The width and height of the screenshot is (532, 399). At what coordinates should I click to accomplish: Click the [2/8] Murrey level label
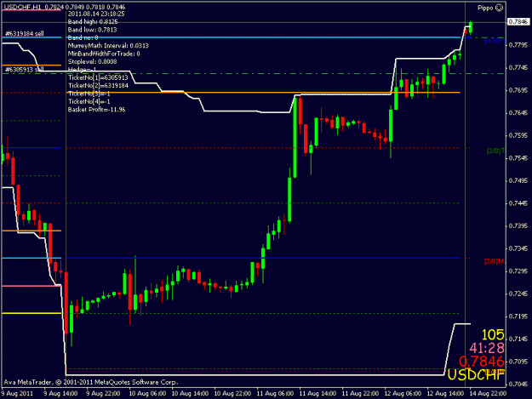(x=495, y=261)
